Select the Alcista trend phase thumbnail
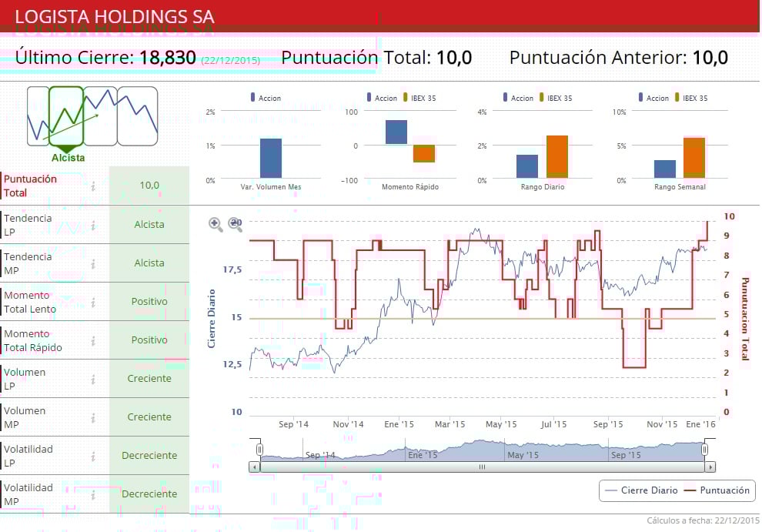Screen dimensions: 762x532 coord(66,116)
